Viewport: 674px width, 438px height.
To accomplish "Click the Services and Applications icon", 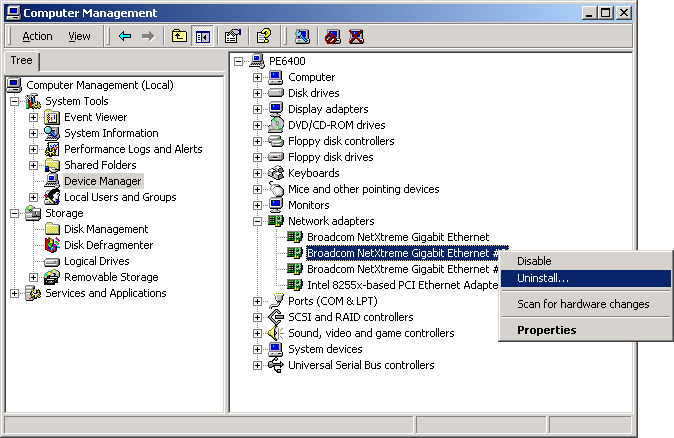I will [33, 293].
